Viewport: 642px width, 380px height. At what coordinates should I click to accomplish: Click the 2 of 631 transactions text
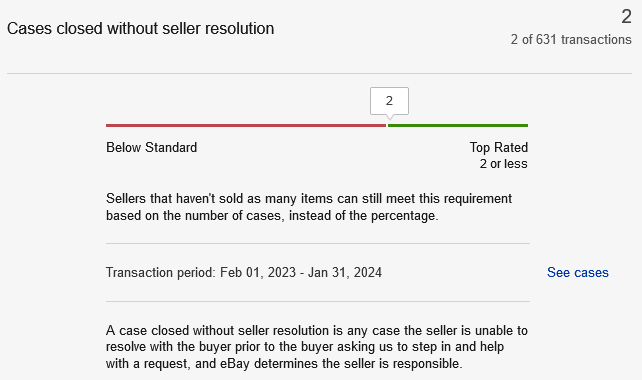point(571,39)
